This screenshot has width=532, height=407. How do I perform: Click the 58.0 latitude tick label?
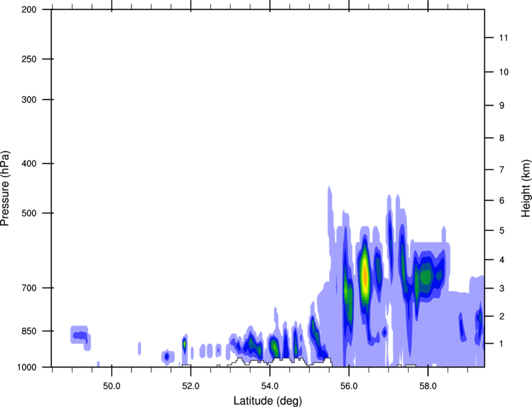click(429, 386)
